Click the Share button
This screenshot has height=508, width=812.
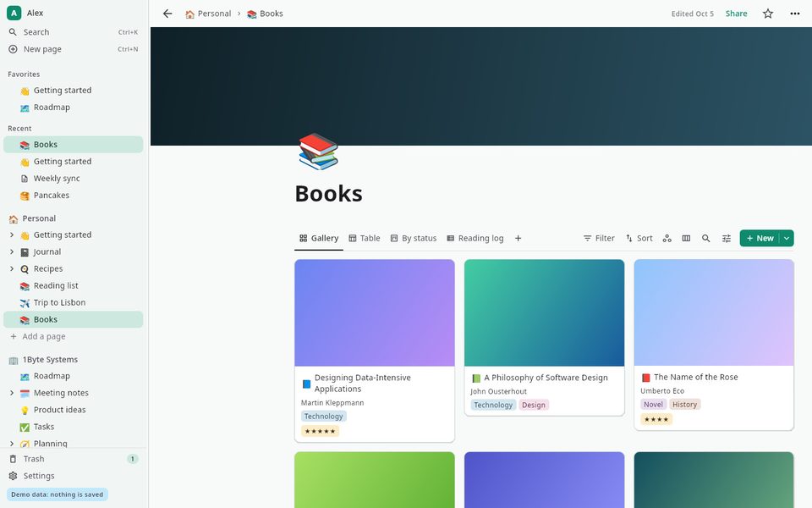[736, 14]
